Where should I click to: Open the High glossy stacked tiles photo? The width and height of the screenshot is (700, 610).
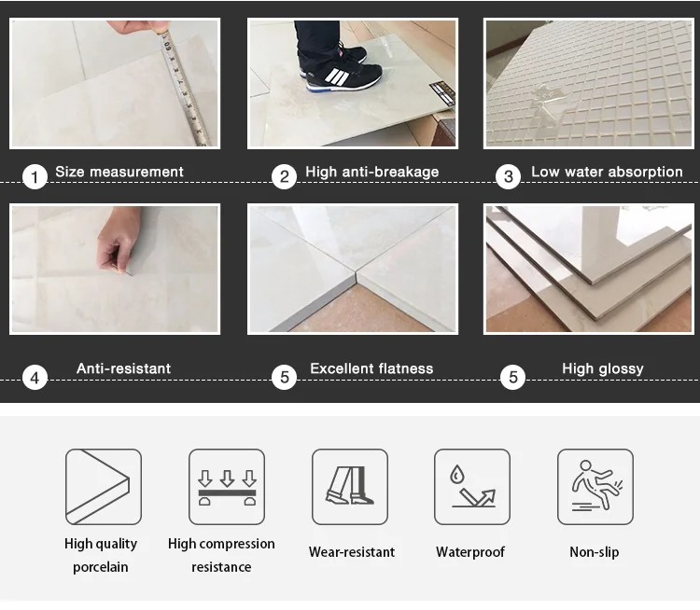coord(588,269)
